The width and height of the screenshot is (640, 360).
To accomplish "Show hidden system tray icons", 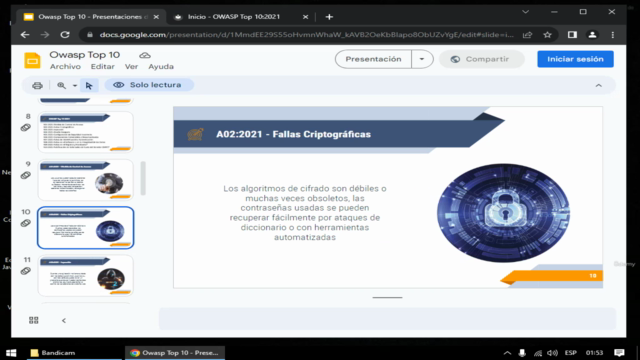I will [x=507, y=353].
